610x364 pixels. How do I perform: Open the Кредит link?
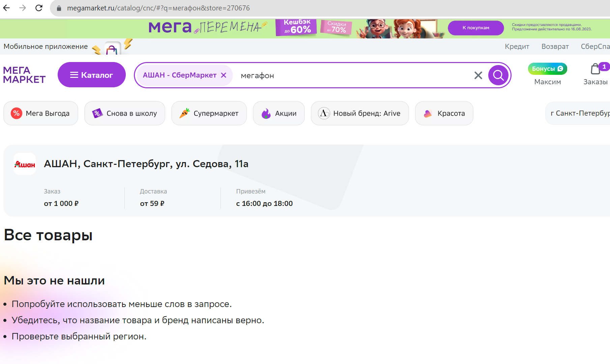pos(517,47)
